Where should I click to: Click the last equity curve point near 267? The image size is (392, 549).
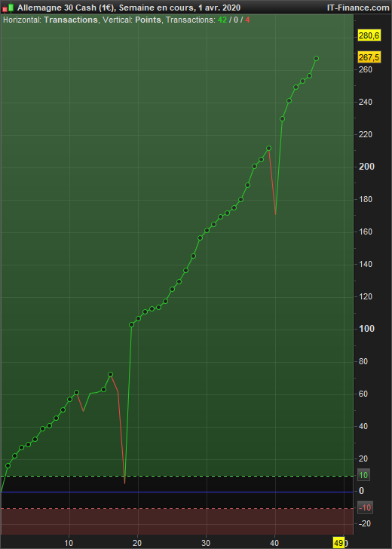coord(316,59)
